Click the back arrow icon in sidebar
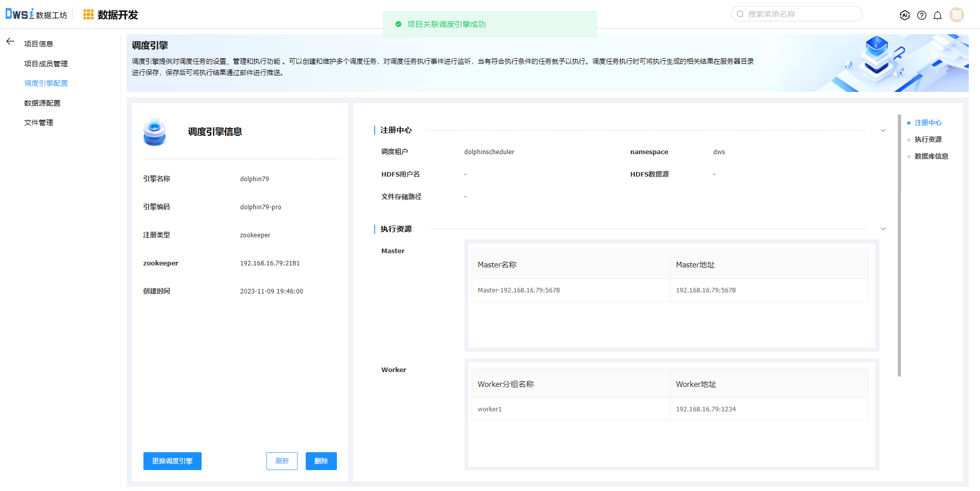The width and height of the screenshot is (980, 491). [10, 41]
